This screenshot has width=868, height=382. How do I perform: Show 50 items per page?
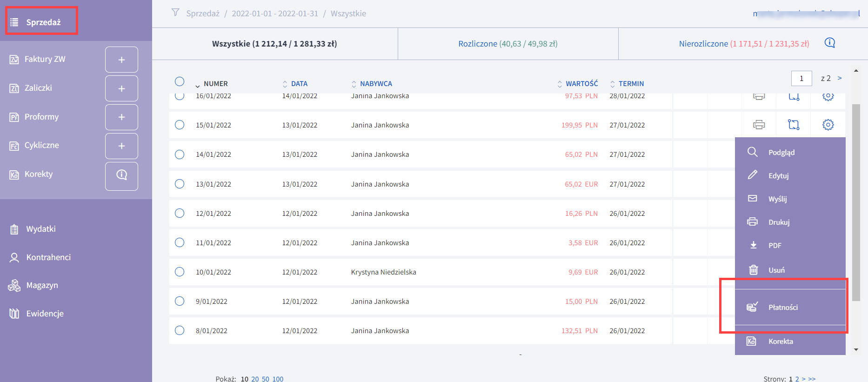pos(265,379)
